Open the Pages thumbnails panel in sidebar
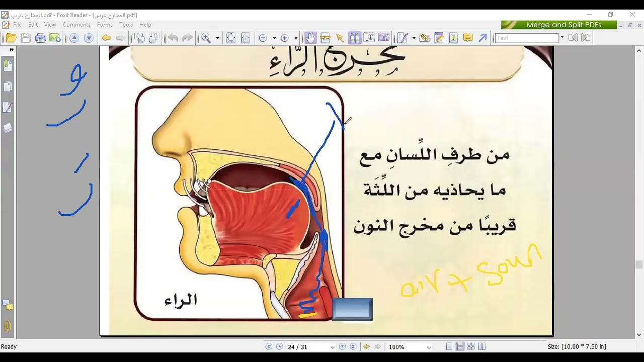Screen dimensions: 644x362 tap(8, 87)
